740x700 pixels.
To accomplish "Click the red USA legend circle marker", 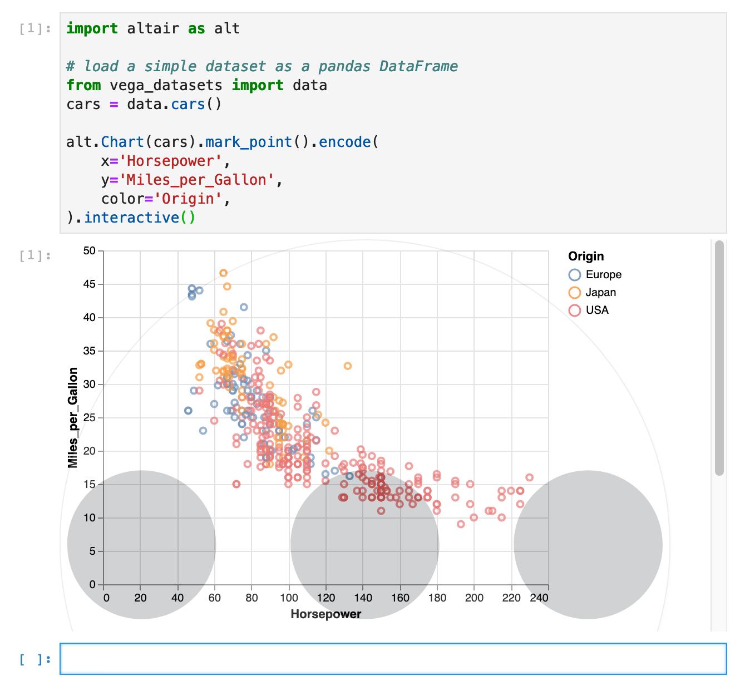I will pyautogui.click(x=574, y=310).
